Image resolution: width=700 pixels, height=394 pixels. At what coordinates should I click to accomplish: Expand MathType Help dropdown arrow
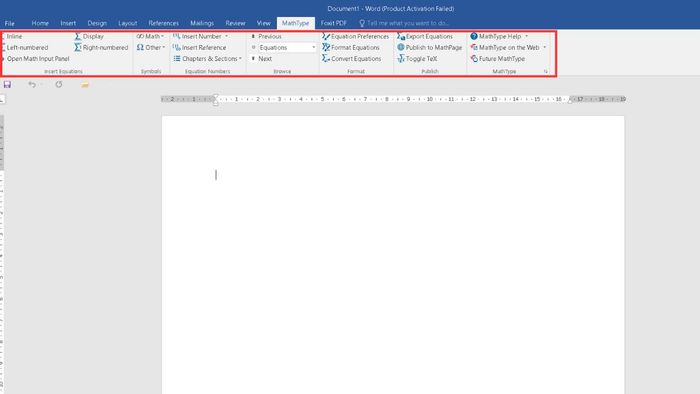tap(526, 36)
